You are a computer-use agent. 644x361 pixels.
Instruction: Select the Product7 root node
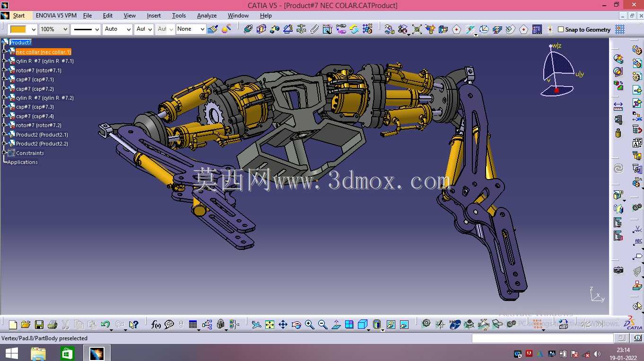point(20,43)
